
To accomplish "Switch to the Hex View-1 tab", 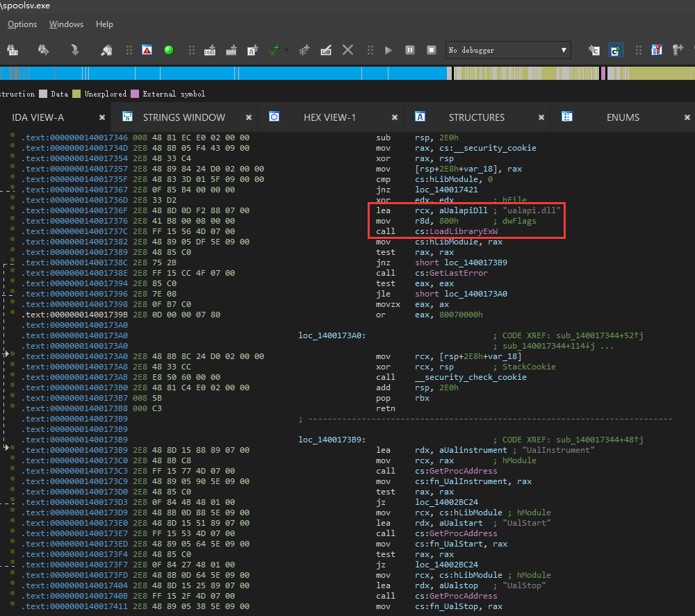I will pos(329,117).
